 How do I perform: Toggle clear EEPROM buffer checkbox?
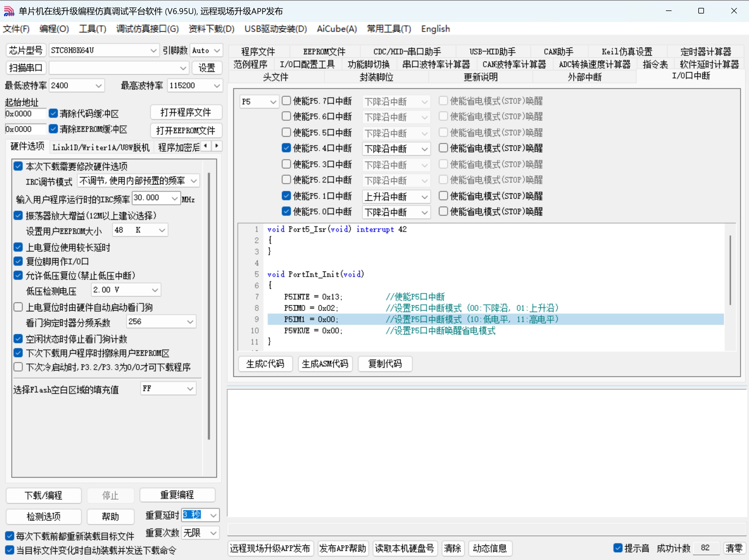(x=53, y=129)
